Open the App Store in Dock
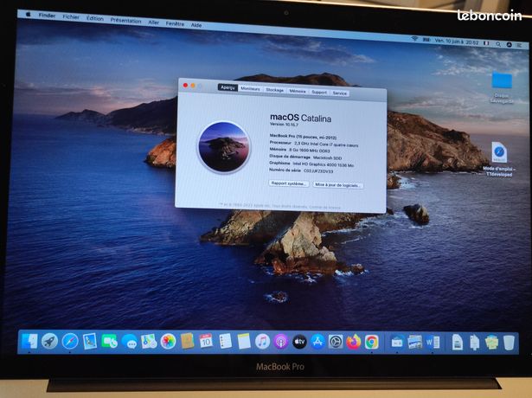The width and height of the screenshot is (532, 398). click(317, 342)
